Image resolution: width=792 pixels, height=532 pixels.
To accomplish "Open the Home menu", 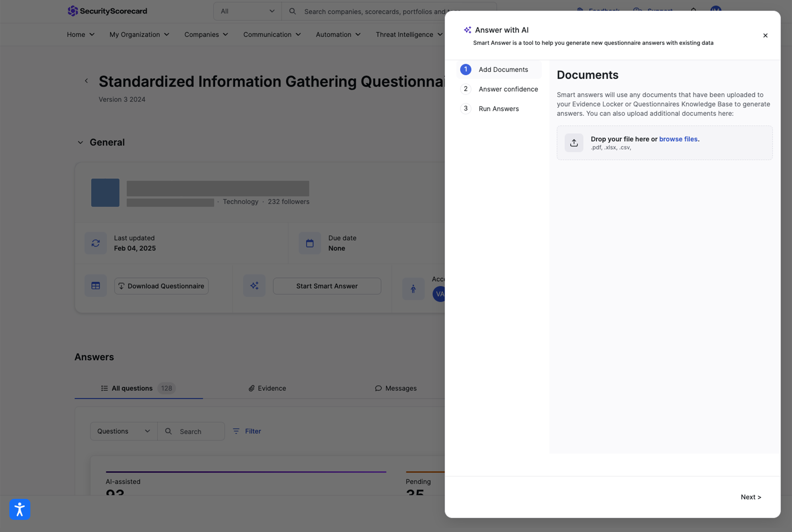I will click(81, 34).
